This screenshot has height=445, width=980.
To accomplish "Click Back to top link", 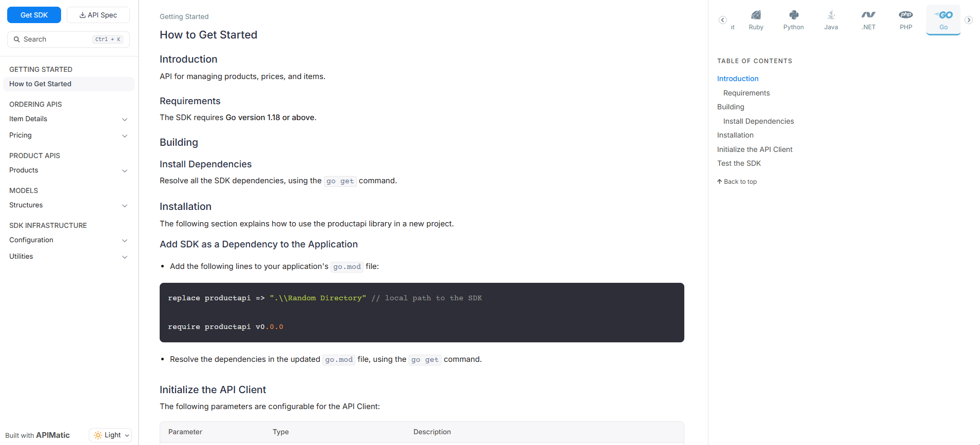I will [737, 182].
